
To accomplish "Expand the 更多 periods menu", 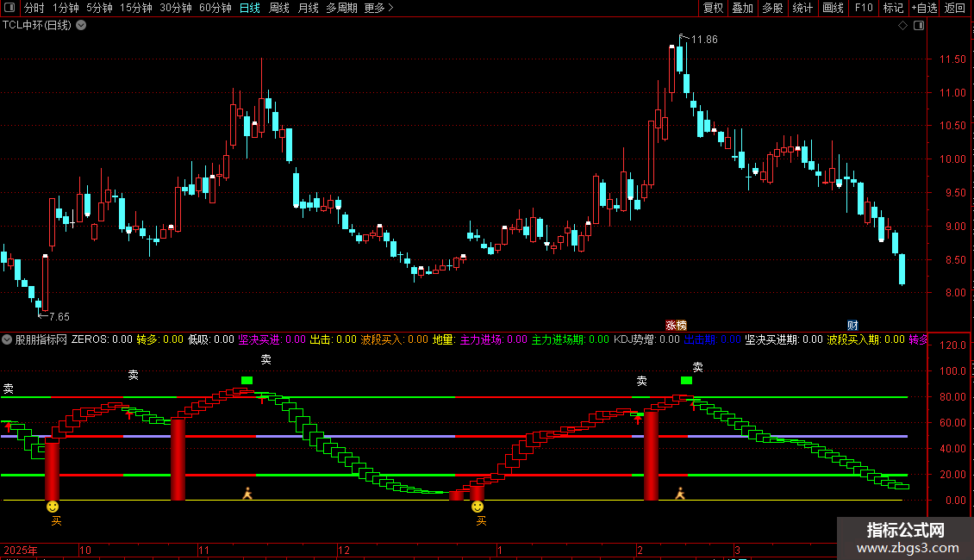I will [378, 8].
